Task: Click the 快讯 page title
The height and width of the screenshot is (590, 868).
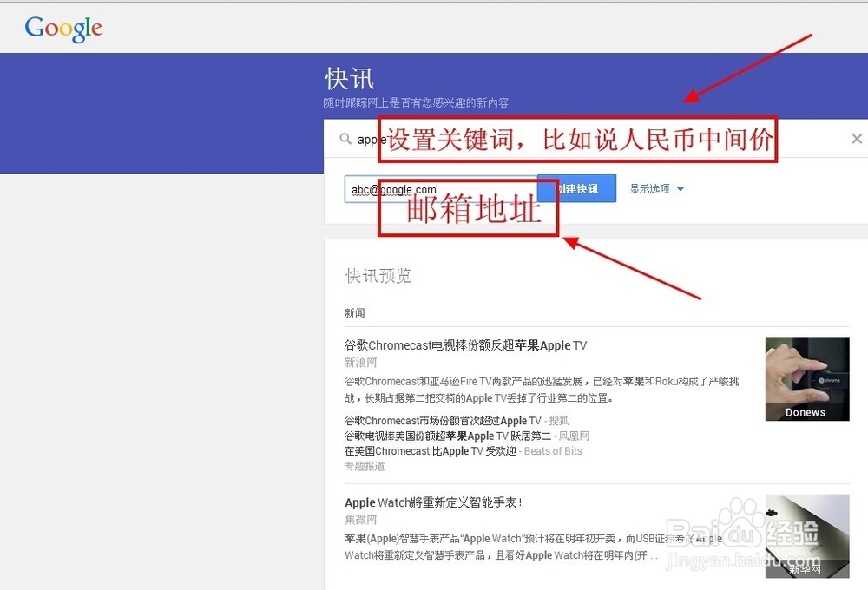Action: coord(349,79)
